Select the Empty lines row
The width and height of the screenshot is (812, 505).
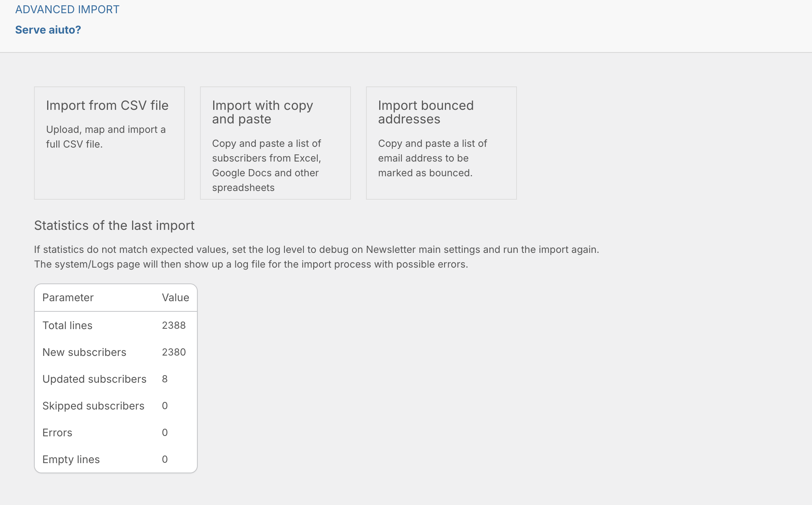click(116, 459)
